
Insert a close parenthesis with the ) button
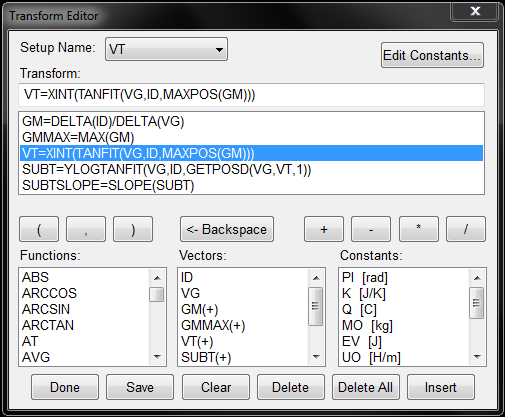coord(133,229)
